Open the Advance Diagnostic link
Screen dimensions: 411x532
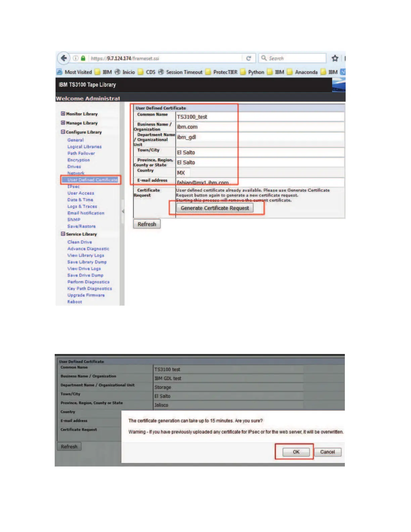(x=88, y=249)
